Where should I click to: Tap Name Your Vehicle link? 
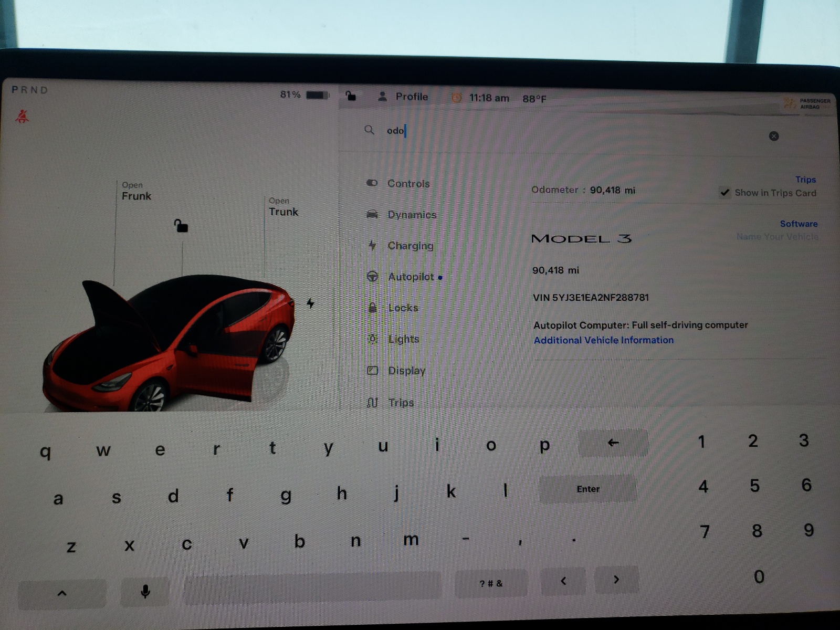click(777, 237)
